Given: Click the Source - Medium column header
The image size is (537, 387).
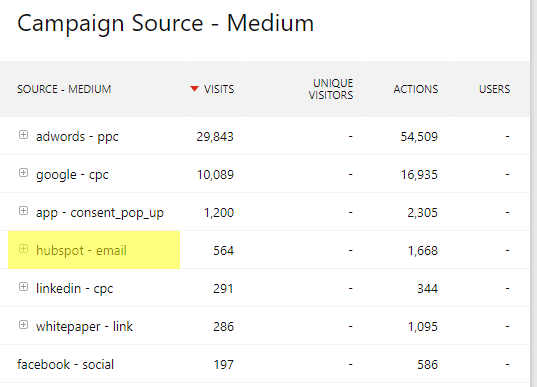Looking at the screenshot, I should pos(64,89).
